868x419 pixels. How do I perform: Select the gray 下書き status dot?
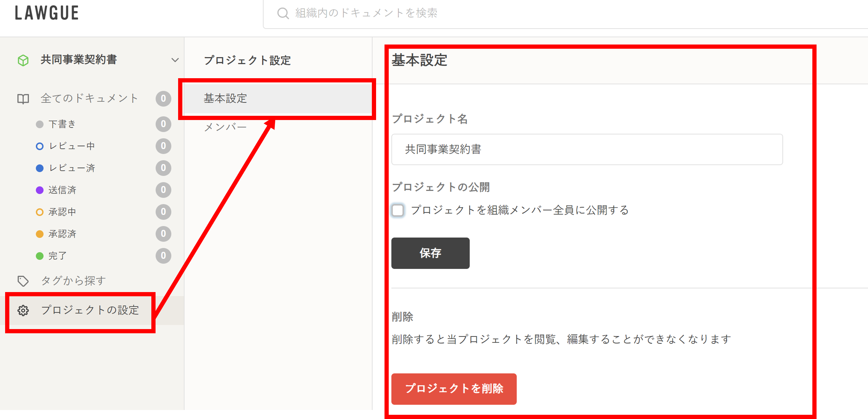click(40, 124)
